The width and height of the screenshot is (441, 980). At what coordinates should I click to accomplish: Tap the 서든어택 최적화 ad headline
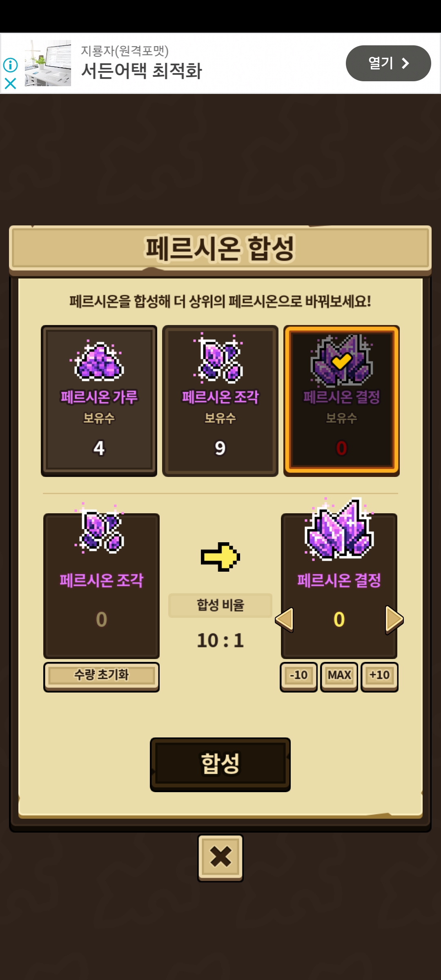click(142, 71)
